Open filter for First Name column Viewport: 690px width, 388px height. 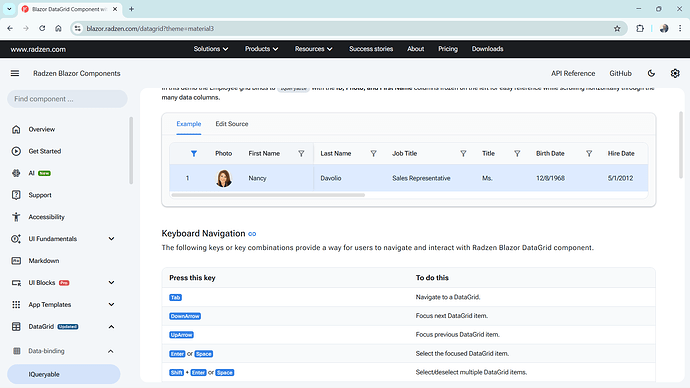301,154
